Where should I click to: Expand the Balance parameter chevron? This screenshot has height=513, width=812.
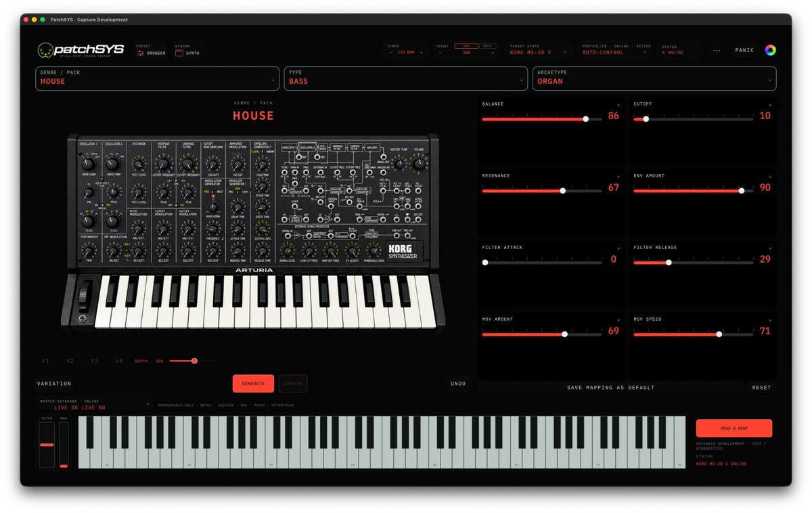coord(618,105)
